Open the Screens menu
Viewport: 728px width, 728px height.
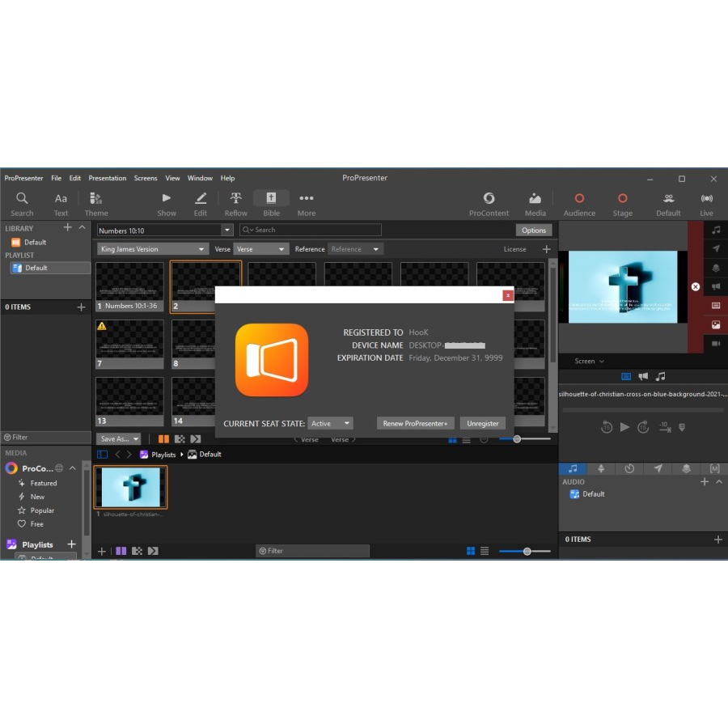146,178
